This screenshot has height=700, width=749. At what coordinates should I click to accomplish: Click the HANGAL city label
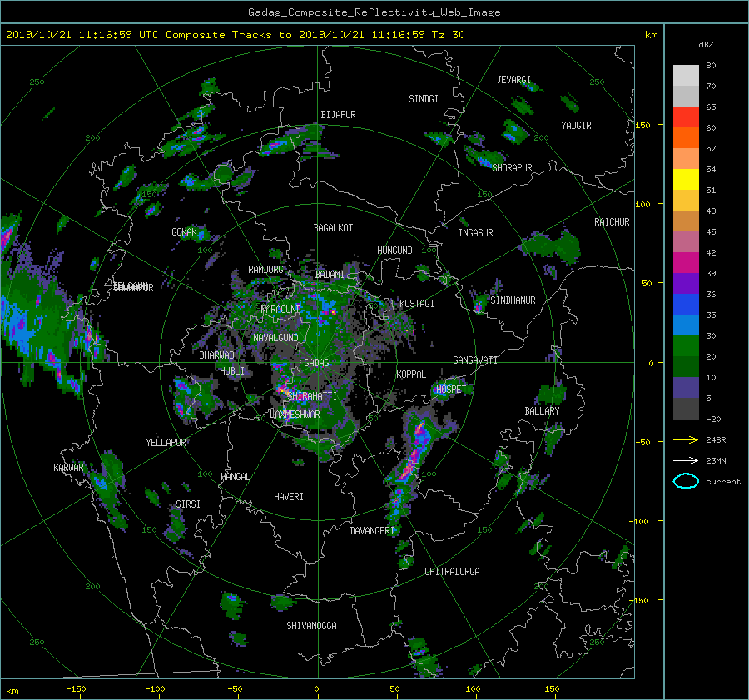[236, 477]
